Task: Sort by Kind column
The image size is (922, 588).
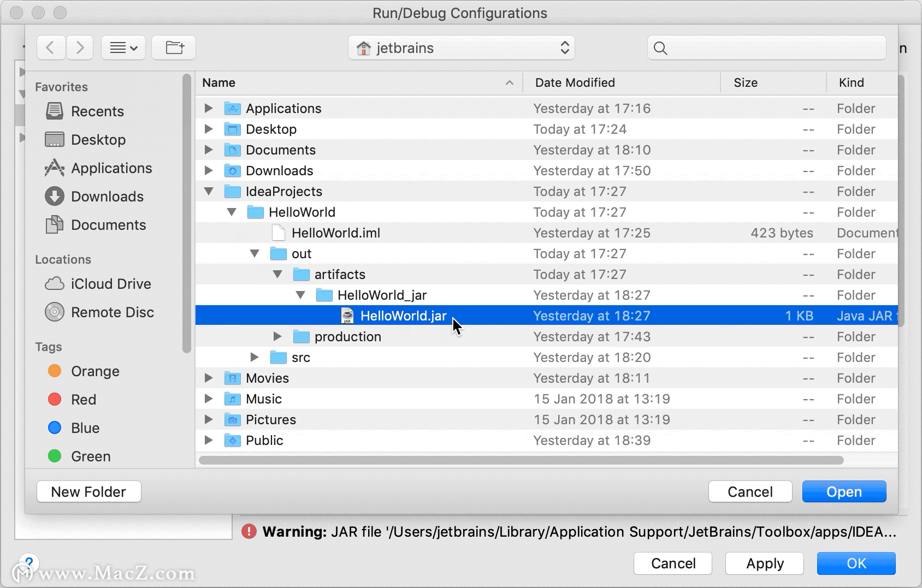Action: [862, 82]
